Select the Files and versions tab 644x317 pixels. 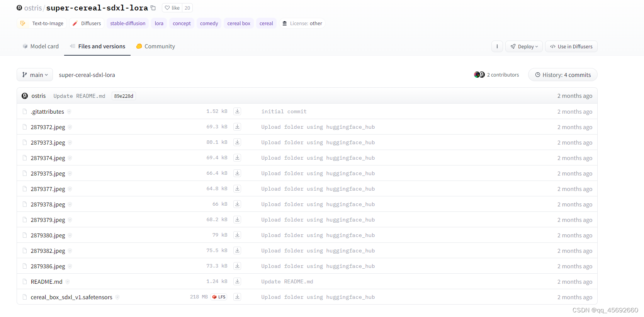97,46
